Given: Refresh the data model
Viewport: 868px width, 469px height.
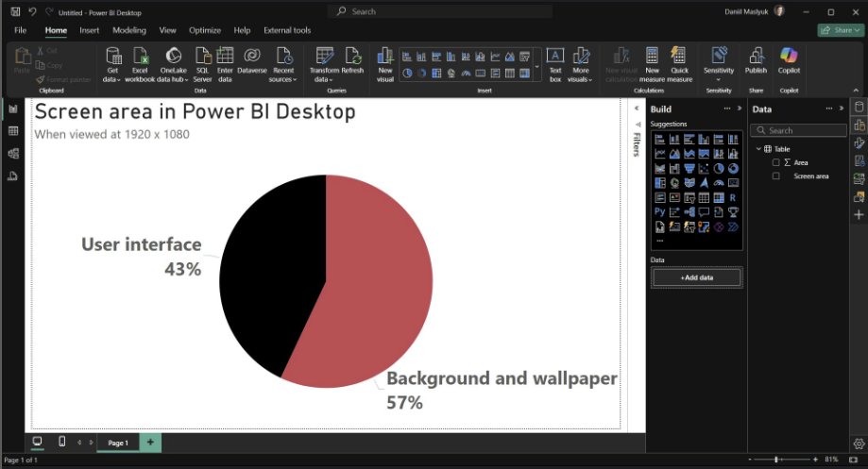Looking at the screenshot, I should [352, 60].
